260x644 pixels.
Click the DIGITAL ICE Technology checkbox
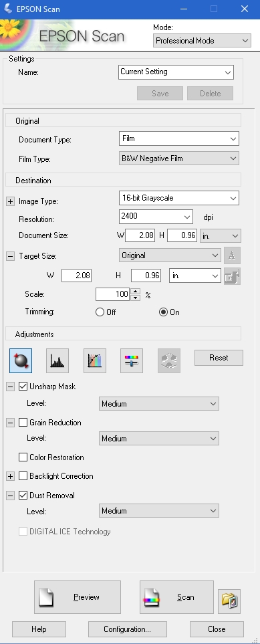23,532
